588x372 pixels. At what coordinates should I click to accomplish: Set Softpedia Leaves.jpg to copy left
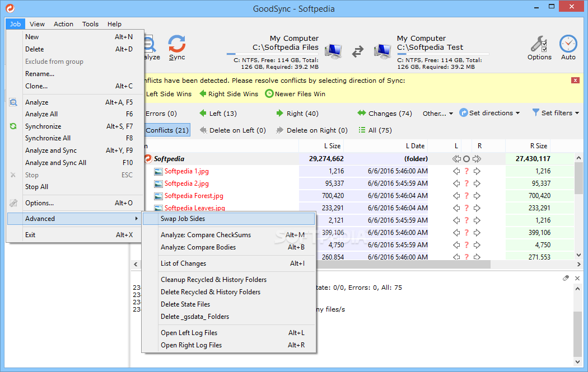click(x=456, y=208)
